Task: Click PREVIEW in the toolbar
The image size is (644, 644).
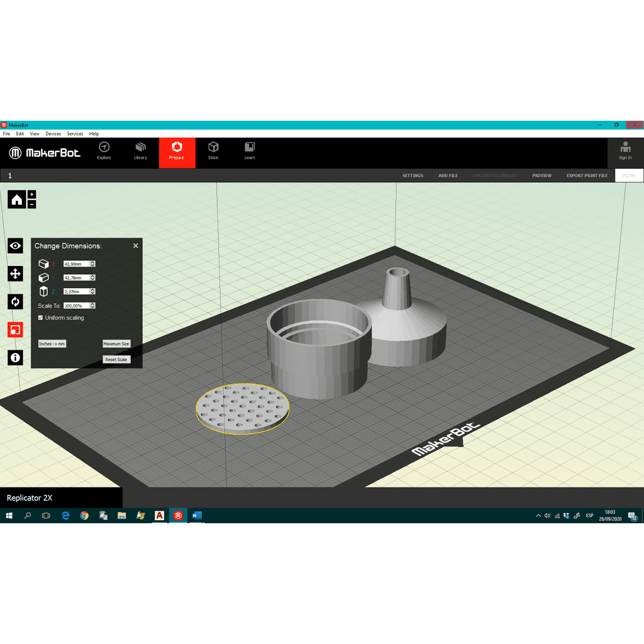Action: point(541,175)
